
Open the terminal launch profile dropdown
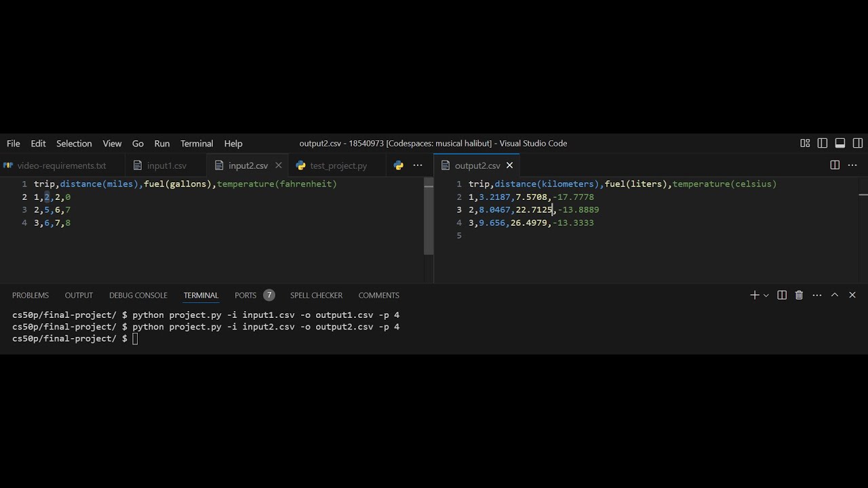coord(766,295)
